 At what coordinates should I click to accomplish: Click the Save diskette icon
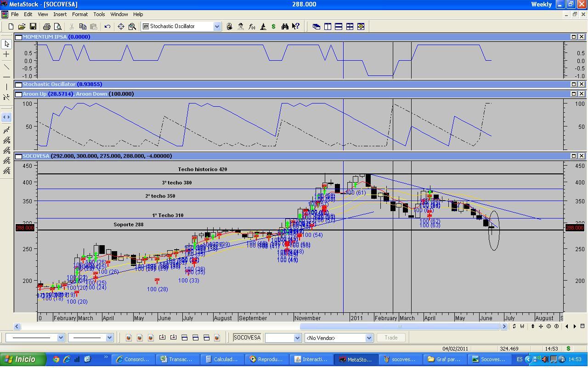click(x=33, y=27)
